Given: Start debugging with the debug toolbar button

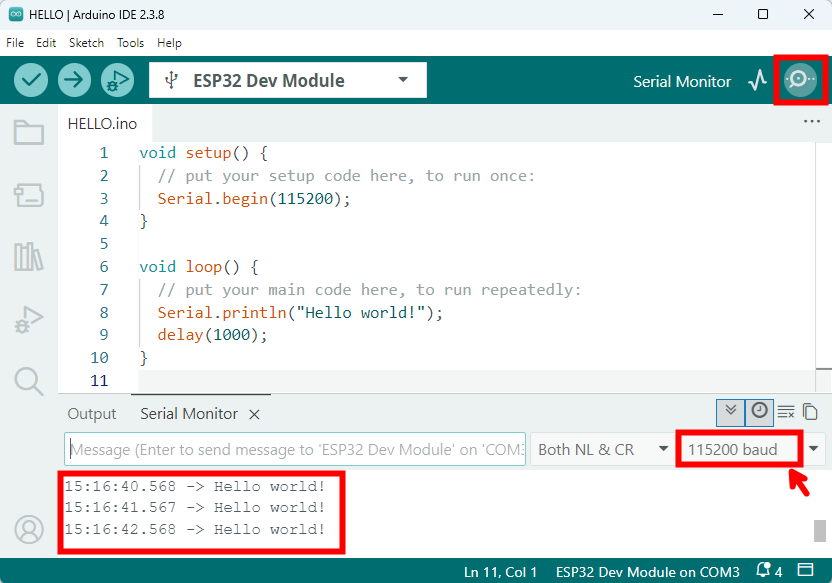Looking at the screenshot, I should point(117,80).
